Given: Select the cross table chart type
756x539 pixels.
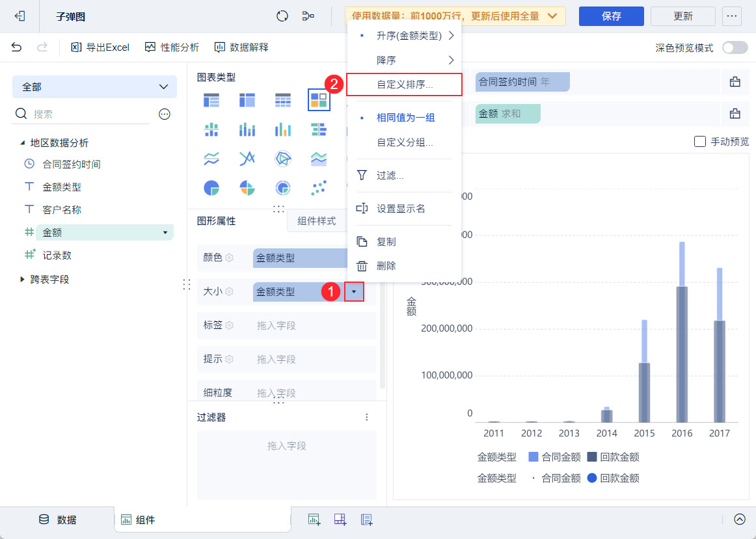Looking at the screenshot, I should point(247,100).
